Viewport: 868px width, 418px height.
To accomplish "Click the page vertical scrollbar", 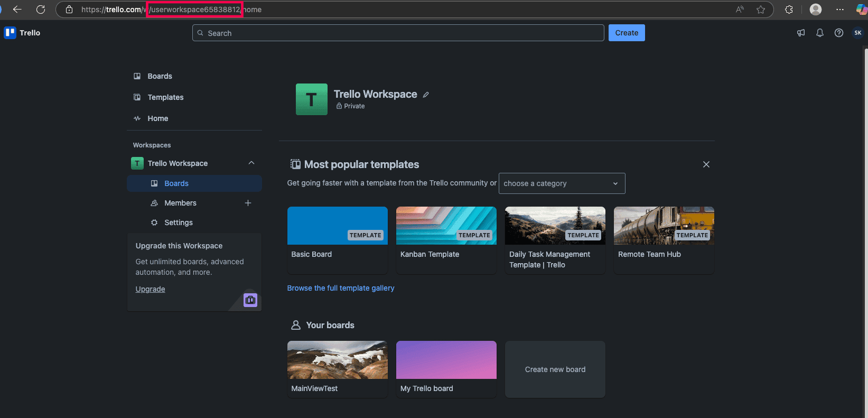I will (x=865, y=233).
